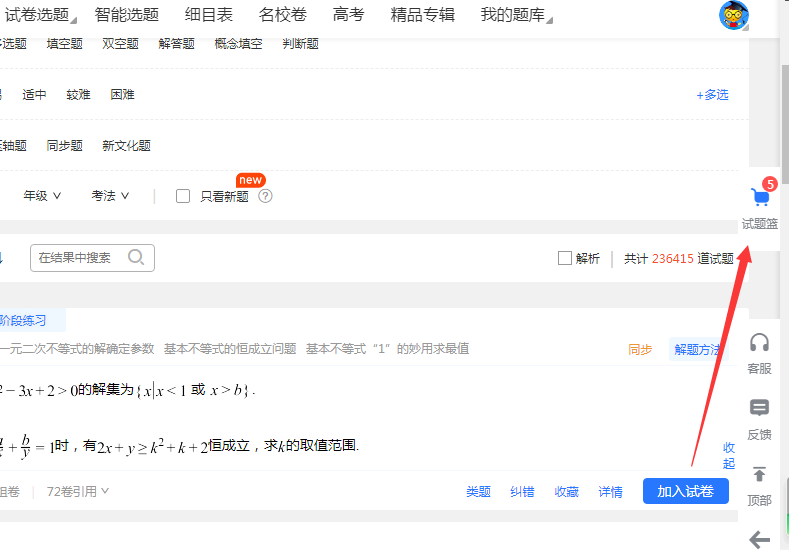Open the 考法 dropdown
The image size is (789, 550).
pyautogui.click(x=110, y=196)
